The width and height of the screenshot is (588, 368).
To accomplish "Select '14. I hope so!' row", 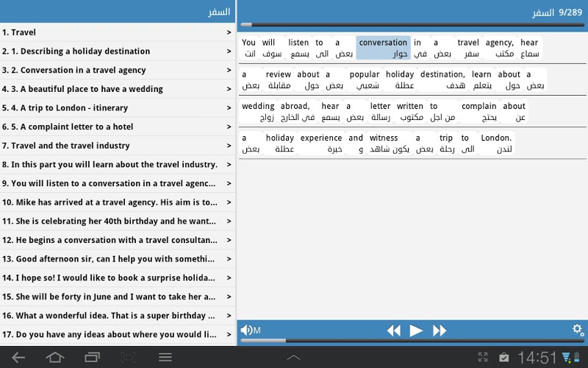I will pos(118,278).
